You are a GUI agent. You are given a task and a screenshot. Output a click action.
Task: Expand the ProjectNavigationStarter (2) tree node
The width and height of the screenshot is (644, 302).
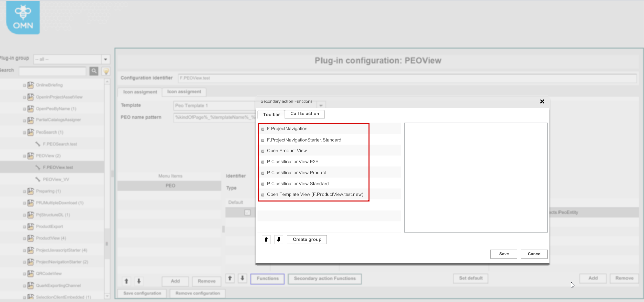(24, 262)
